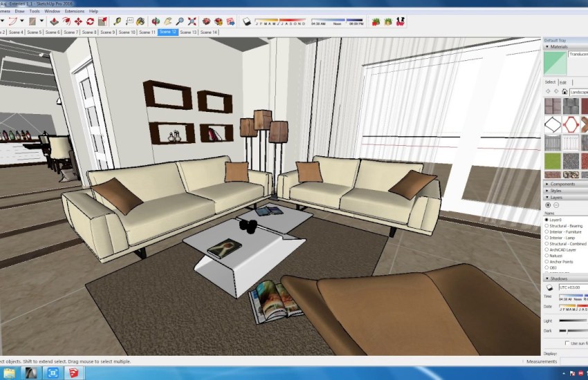The width and height of the screenshot is (588, 380).
Task: Select the Rotate tool
Action: pos(91,21)
